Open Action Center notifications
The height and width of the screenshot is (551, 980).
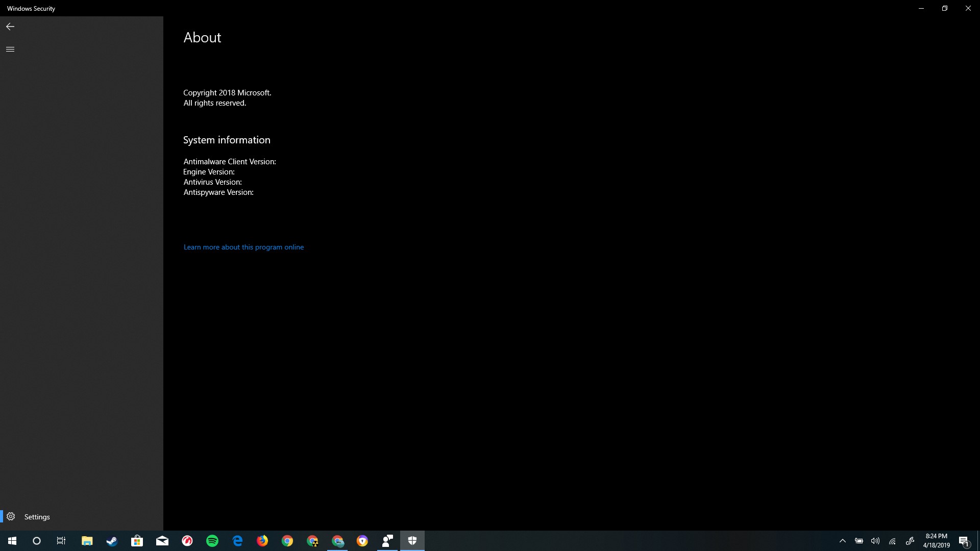pos(964,541)
